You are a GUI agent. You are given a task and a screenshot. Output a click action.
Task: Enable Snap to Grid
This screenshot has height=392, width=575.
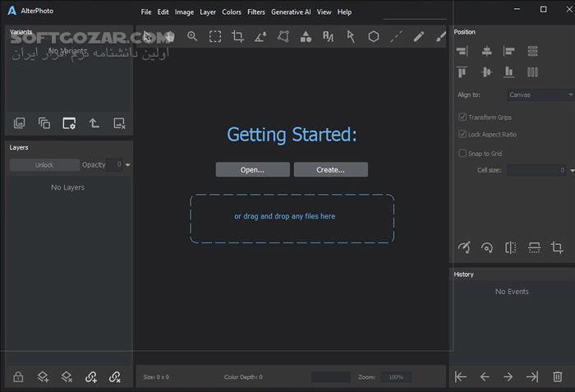click(x=462, y=154)
